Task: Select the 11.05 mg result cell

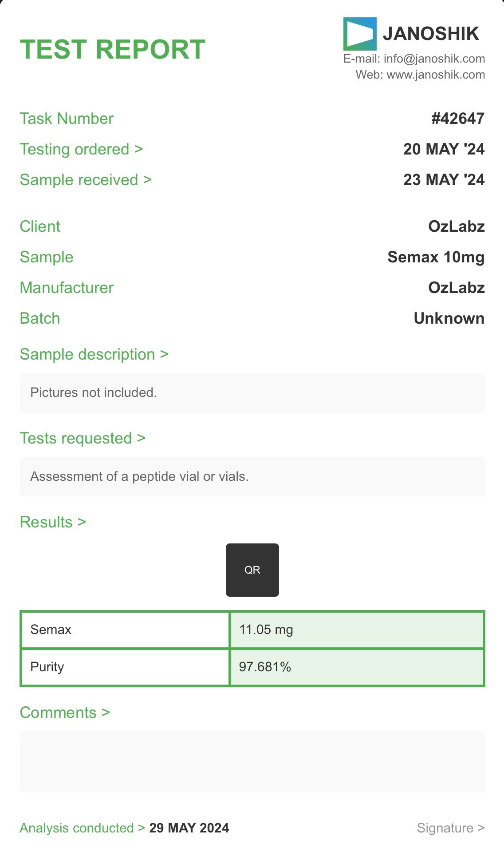Action: click(356, 630)
